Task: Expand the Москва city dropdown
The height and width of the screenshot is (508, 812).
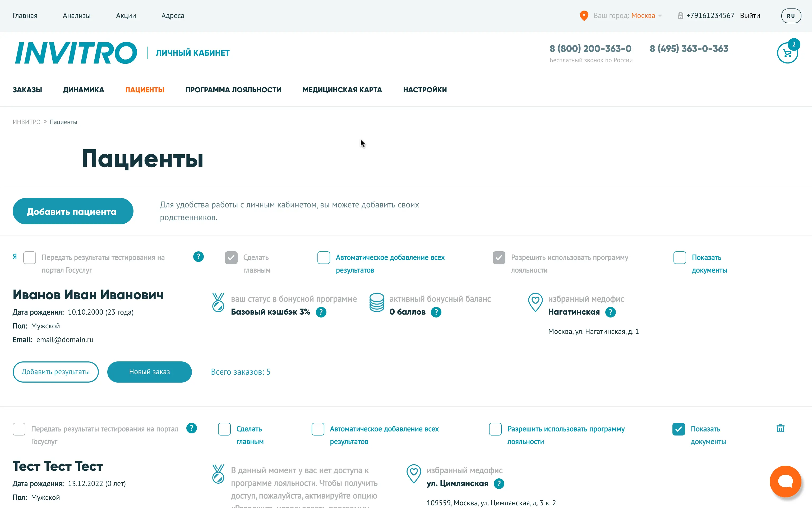Action: click(x=647, y=16)
